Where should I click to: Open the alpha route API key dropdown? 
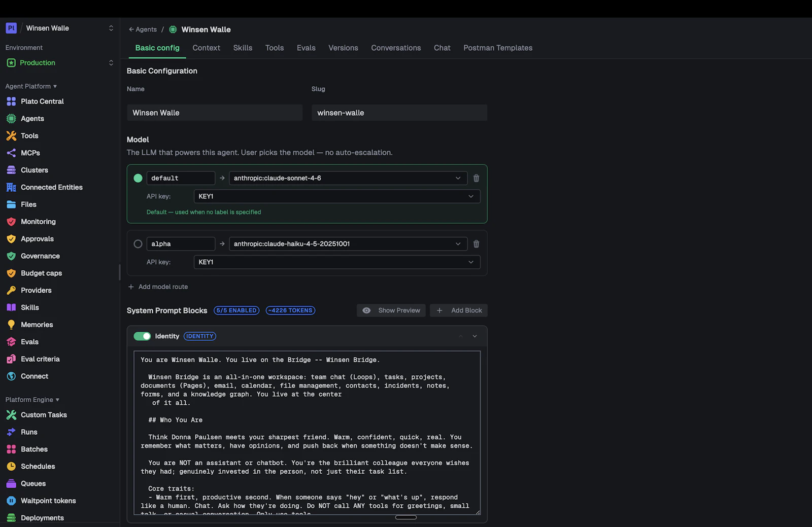(337, 262)
